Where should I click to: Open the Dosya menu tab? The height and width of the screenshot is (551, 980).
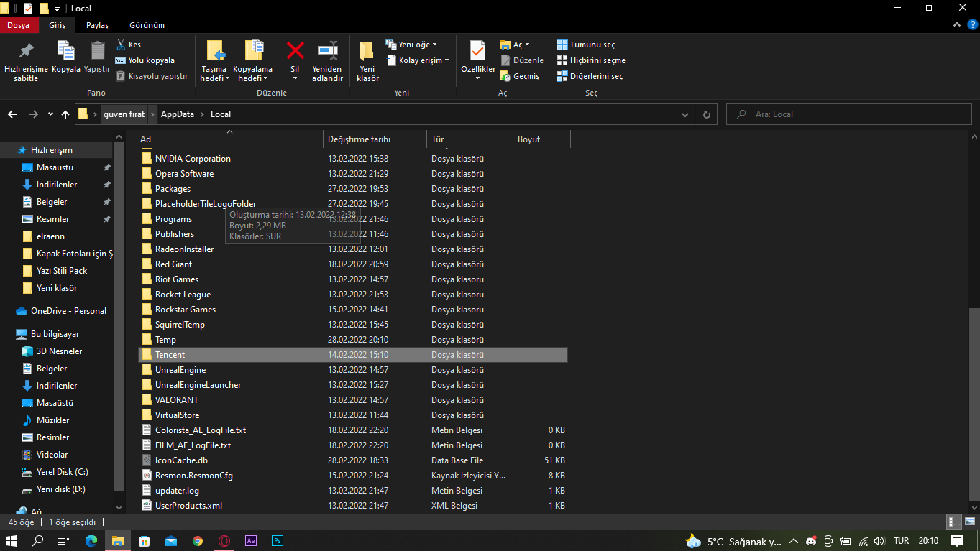[19, 25]
